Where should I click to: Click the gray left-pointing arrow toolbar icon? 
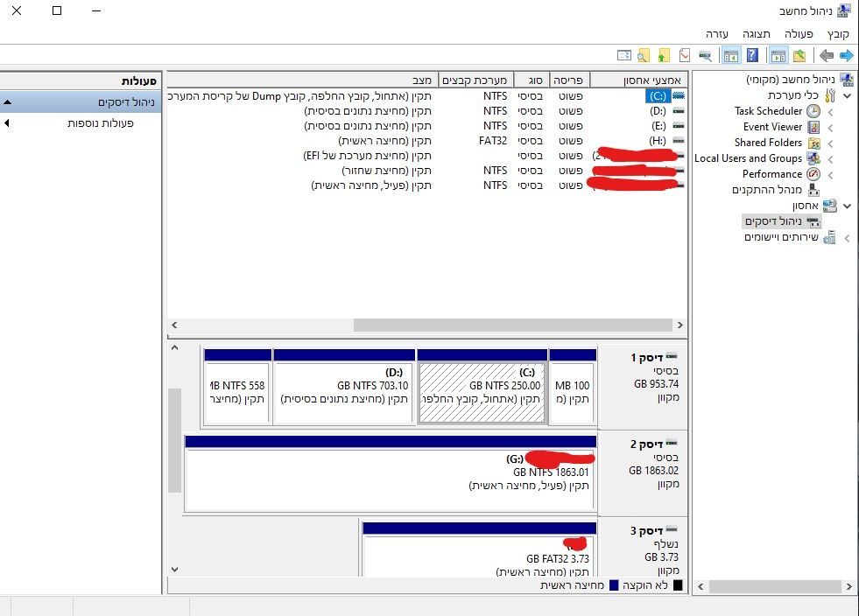[x=826, y=55]
